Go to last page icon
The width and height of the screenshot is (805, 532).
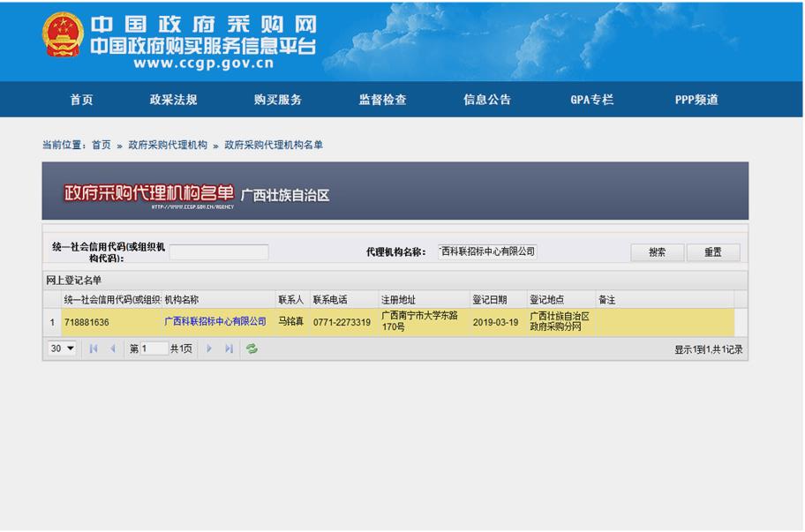point(229,348)
